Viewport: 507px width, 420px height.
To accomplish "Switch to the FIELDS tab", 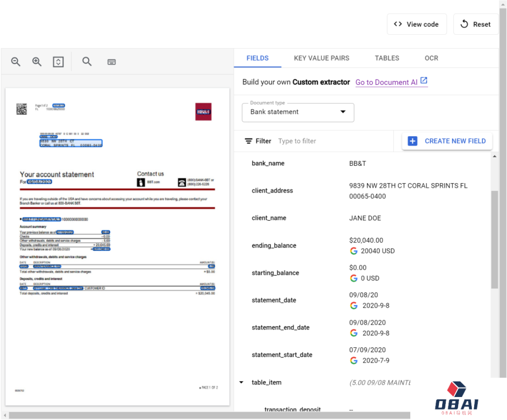I will pyautogui.click(x=257, y=58).
